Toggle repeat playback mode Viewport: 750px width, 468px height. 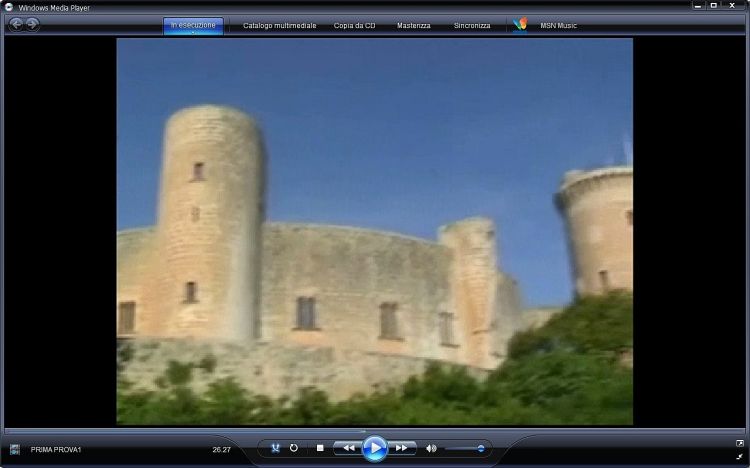(294, 448)
